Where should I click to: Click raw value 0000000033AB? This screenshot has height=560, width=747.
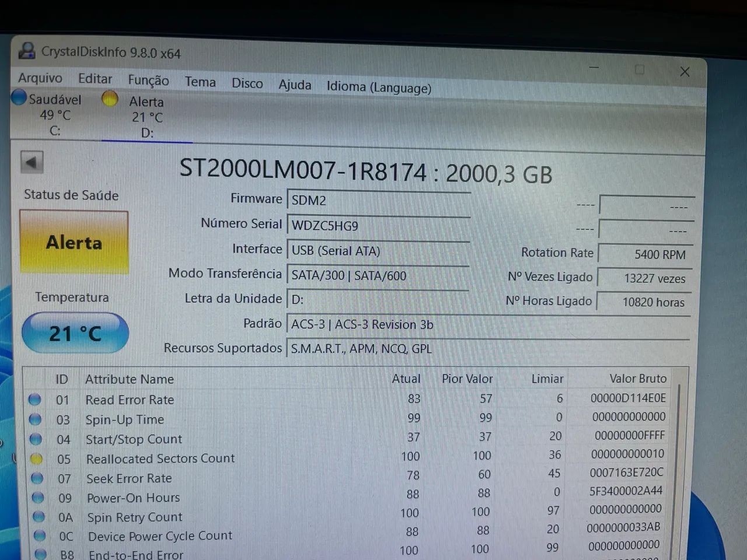click(x=623, y=527)
